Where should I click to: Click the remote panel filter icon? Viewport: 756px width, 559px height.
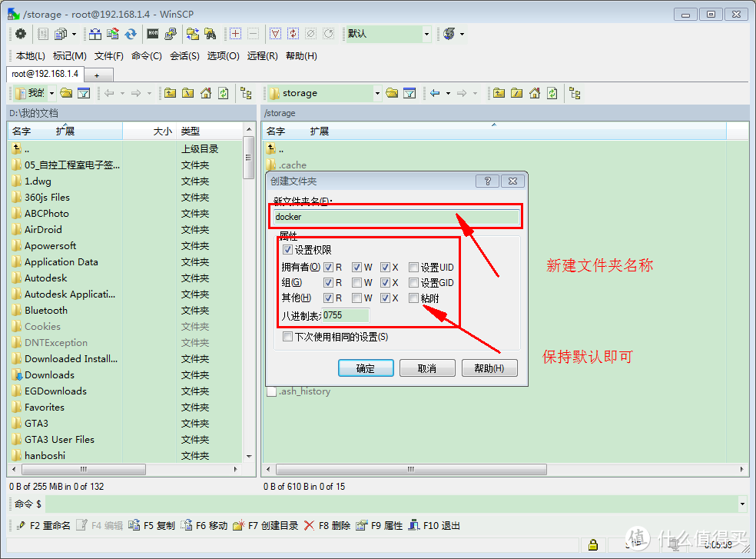[409, 93]
